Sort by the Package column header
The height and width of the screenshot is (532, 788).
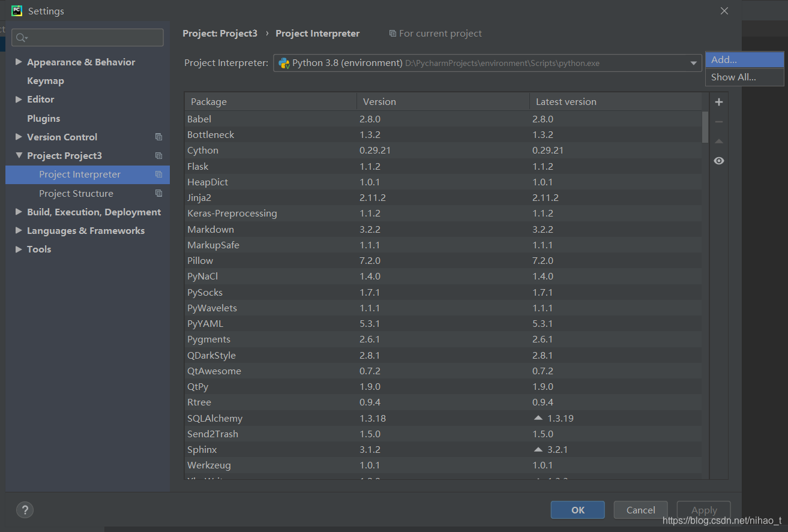(270, 101)
